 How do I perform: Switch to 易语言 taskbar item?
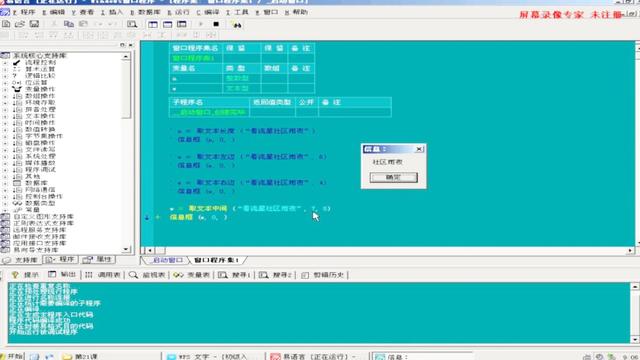click(x=314, y=356)
